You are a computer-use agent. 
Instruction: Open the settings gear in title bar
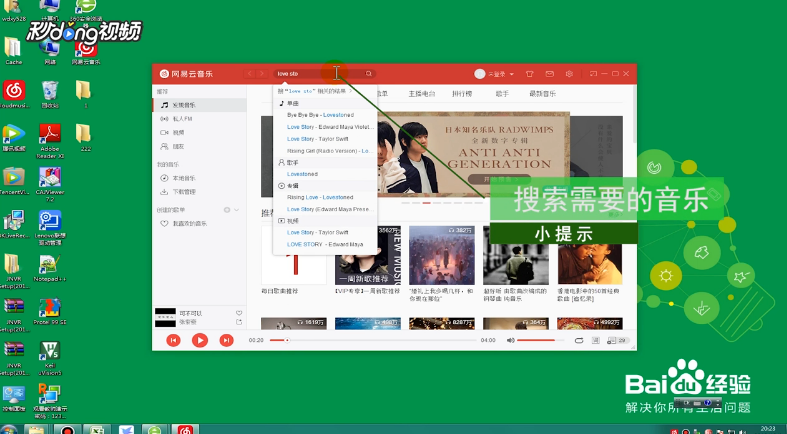tap(569, 74)
